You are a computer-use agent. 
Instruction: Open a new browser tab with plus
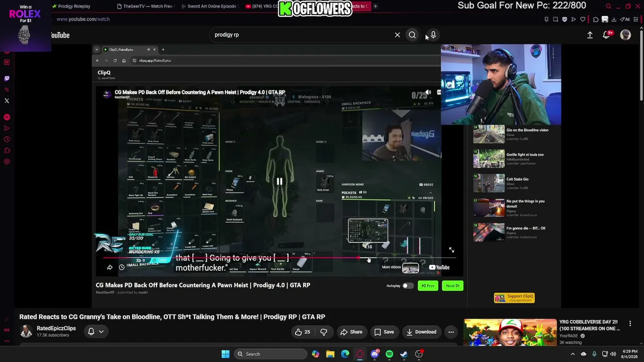click(x=375, y=6)
